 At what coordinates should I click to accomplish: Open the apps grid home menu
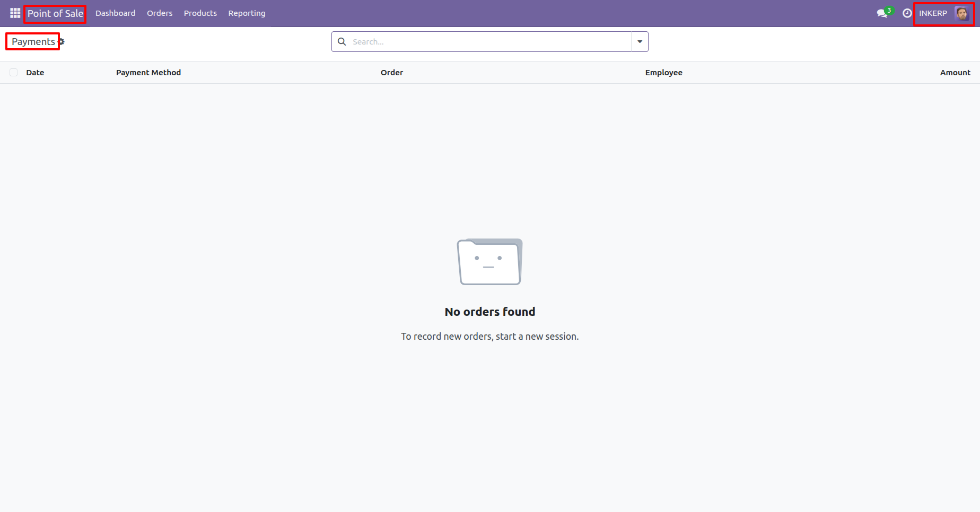point(15,13)
